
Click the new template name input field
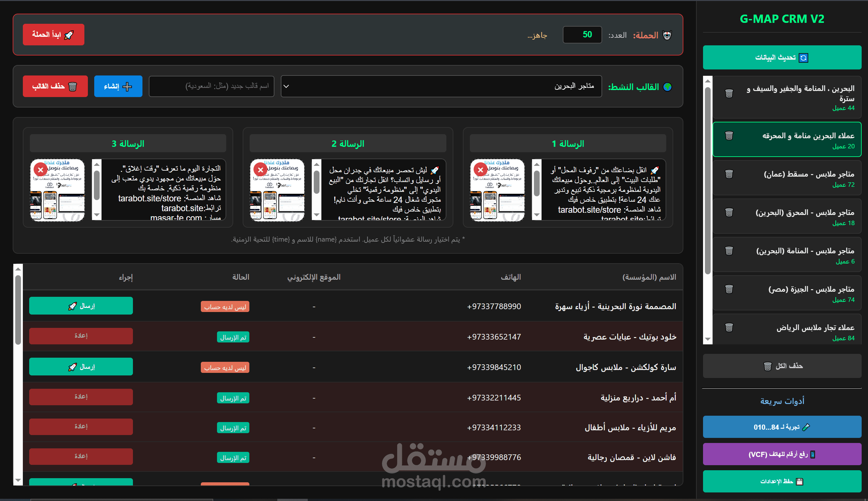click(x=211, y=86)
